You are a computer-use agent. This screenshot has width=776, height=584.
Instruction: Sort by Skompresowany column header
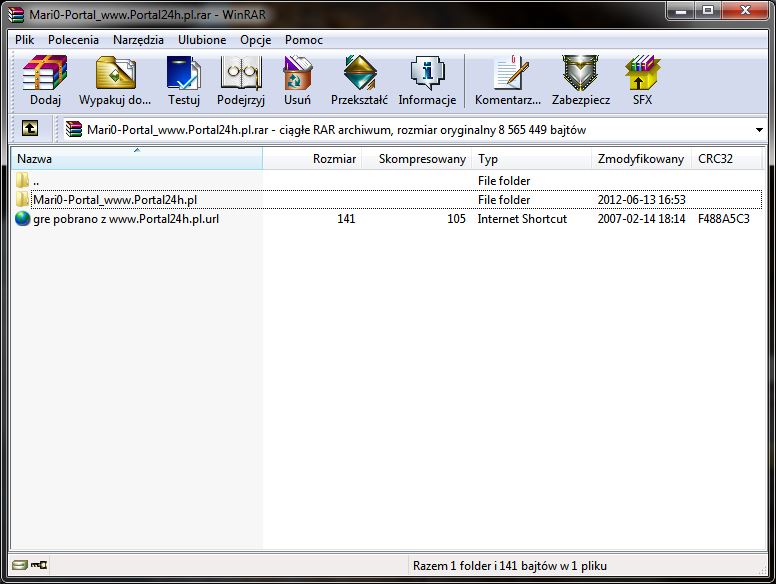click(x=417, y=159)
